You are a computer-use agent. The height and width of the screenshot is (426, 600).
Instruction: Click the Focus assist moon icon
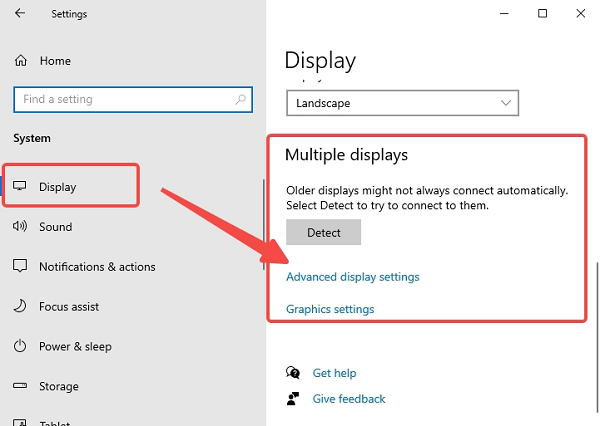point(20,307)
